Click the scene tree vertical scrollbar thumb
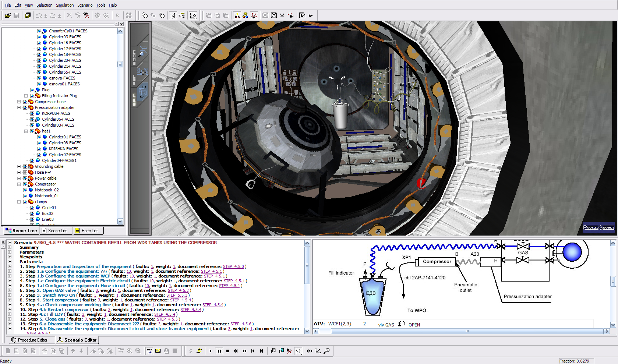The image size is (618, 364). [x=120, y=64]
